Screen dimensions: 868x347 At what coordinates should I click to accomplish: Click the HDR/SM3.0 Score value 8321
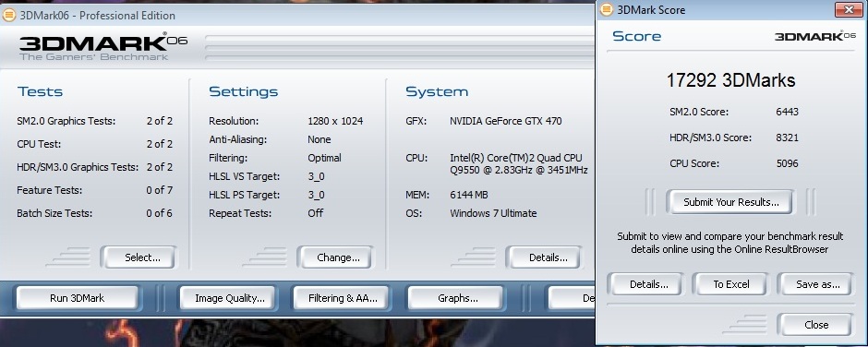click(787, 138)
